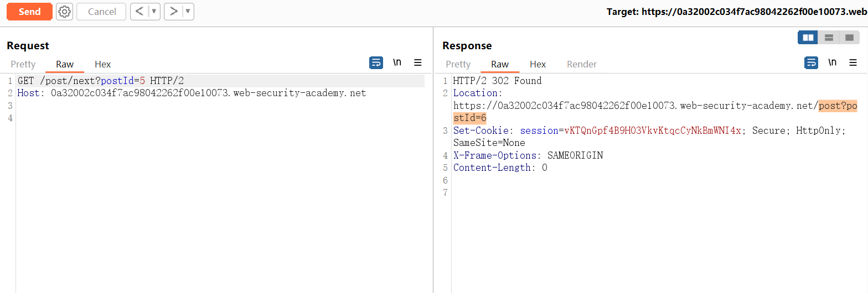The width and height of the screenshot is (868, 293).
Task: Switch to the Request Pretty tab
Action: point(23,64)
